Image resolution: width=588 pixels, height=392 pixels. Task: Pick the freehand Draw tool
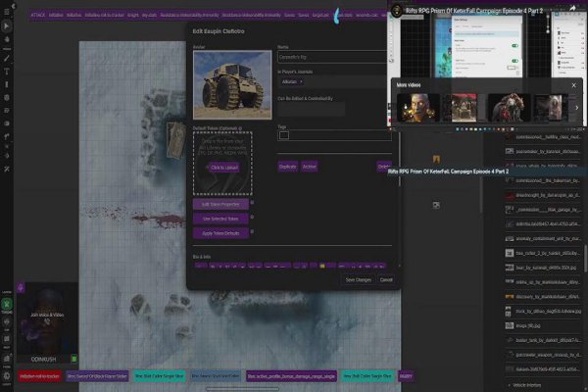pos(7,58)
